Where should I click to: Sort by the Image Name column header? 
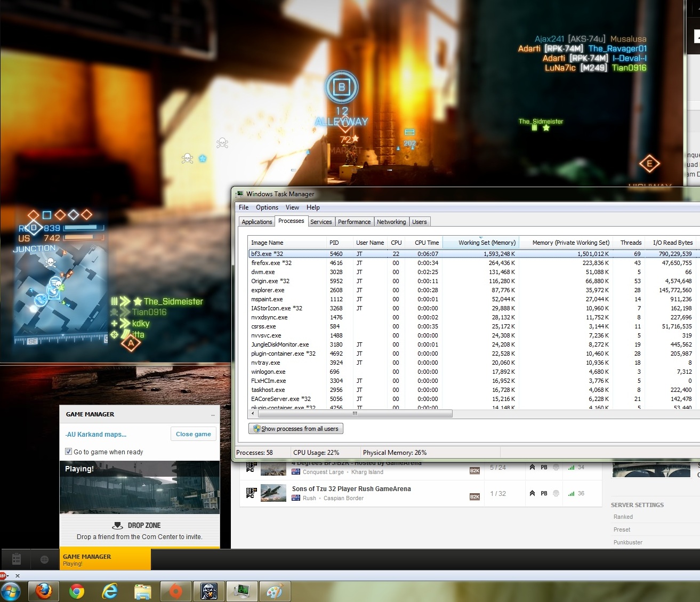(287, 243)
